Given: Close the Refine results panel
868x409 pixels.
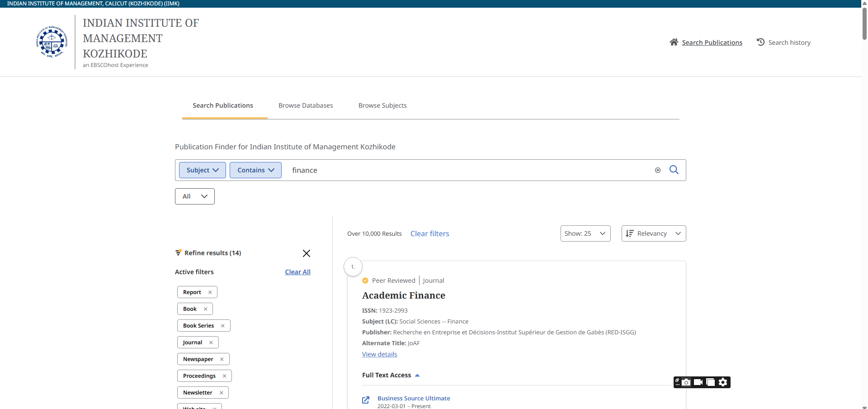Looking at the screenshot, I should click(x=306, y=253).
